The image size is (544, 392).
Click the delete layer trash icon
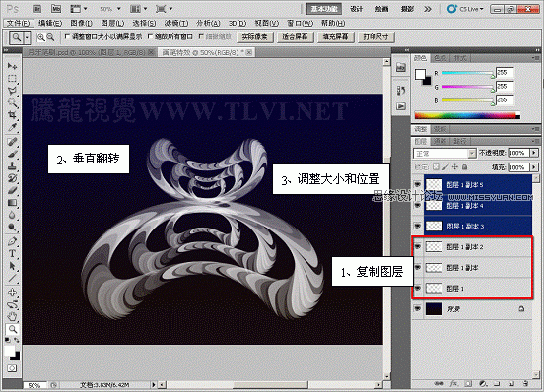tap(525, 384)
